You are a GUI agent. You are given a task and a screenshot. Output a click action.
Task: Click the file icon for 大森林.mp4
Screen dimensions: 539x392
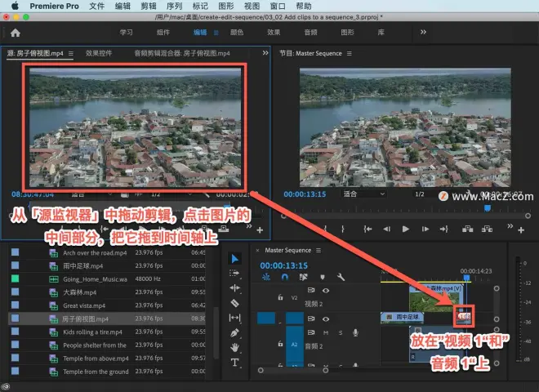[x=53, y=292]
